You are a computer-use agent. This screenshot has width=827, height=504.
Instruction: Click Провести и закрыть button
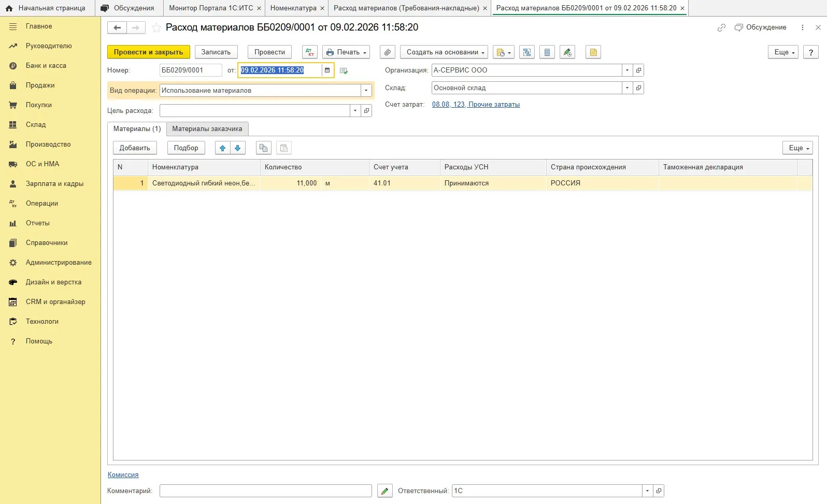tap(149, 52)
